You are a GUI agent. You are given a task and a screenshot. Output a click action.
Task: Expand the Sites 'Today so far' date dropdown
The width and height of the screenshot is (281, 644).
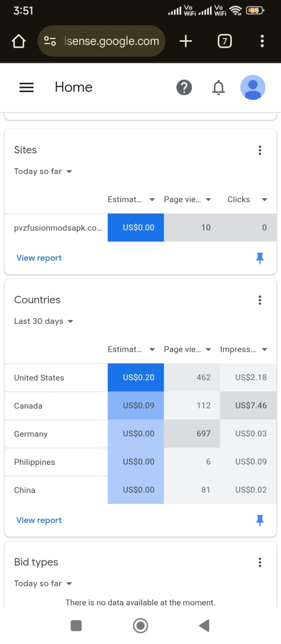(43, 171)
